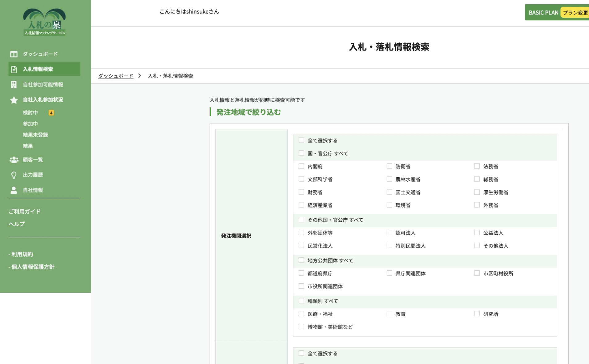The image size is (589, 364).
Task: Open ご利用ガイド link
Action: (25, 212)
